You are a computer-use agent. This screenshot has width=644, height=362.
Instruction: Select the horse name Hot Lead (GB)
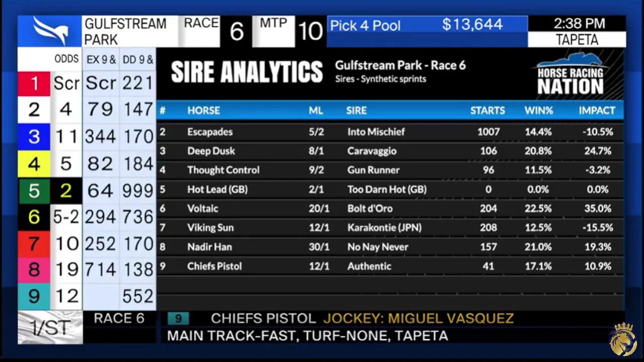tap(217, 190)
